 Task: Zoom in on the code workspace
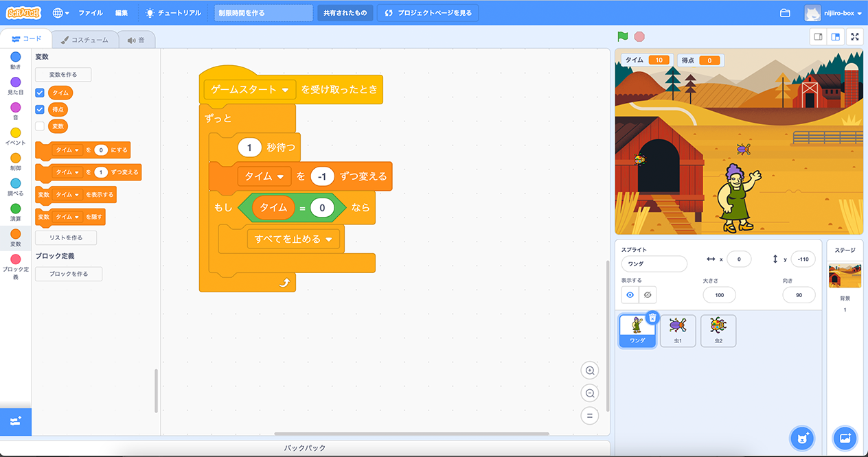tap(589, 371)
